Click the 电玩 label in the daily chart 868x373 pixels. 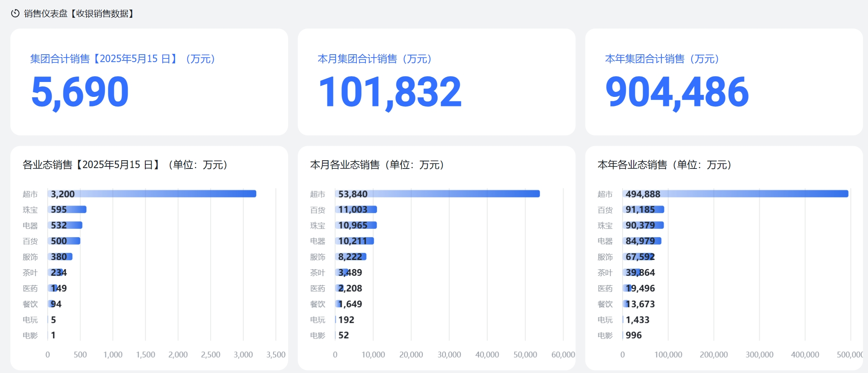[30, 320]
